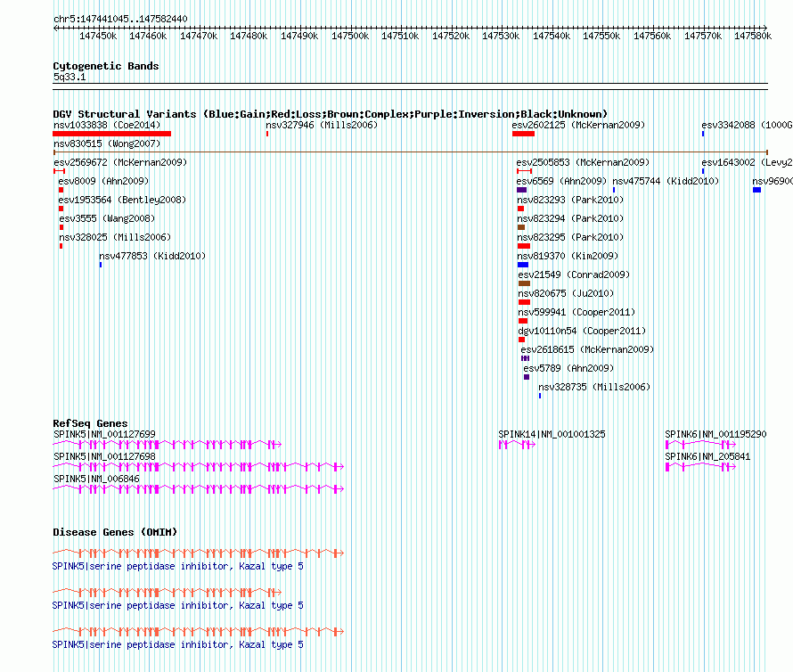Click variant label esv5789 (Ahn2009)
Image resolution: width=793 pixels, height=672 pixels.
[x=568, y=368]
